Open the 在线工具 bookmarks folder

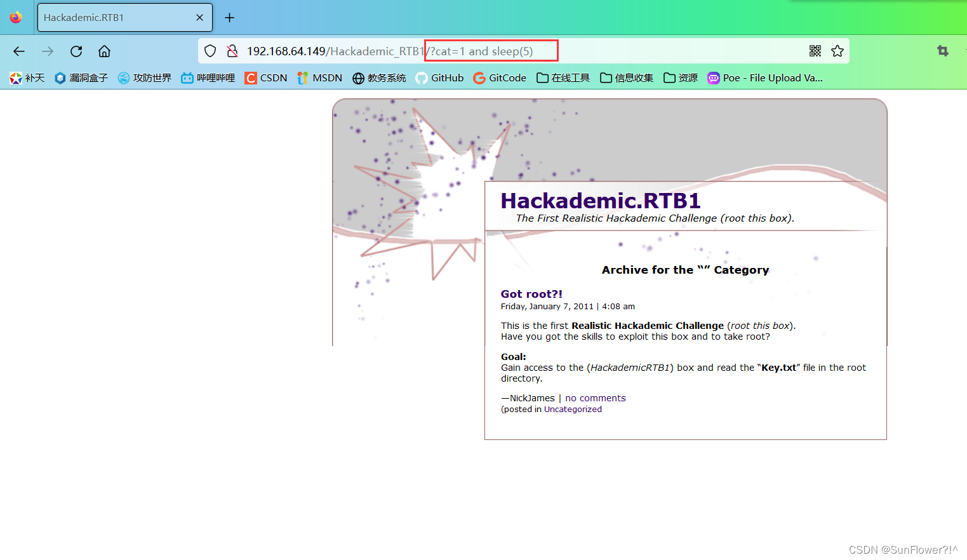coord(563,77)
